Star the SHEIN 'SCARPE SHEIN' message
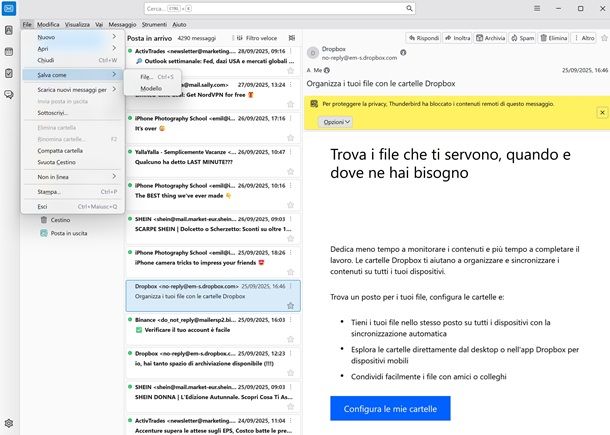 coord(290,239)
